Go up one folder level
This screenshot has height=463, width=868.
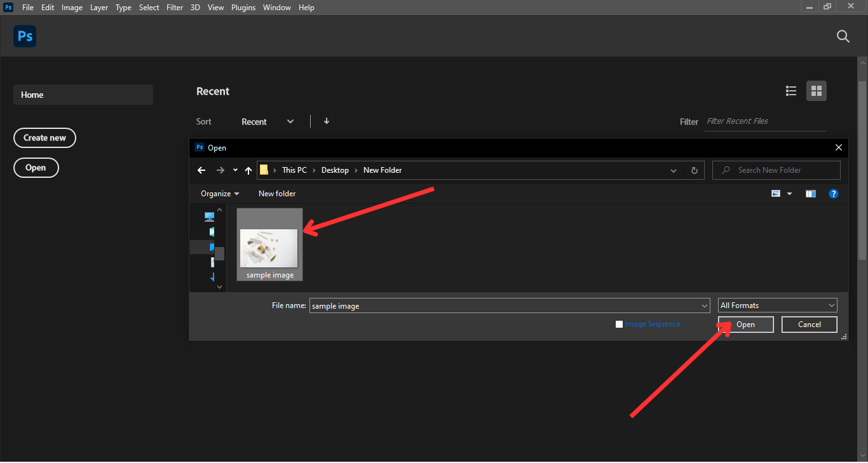(248, 170)
